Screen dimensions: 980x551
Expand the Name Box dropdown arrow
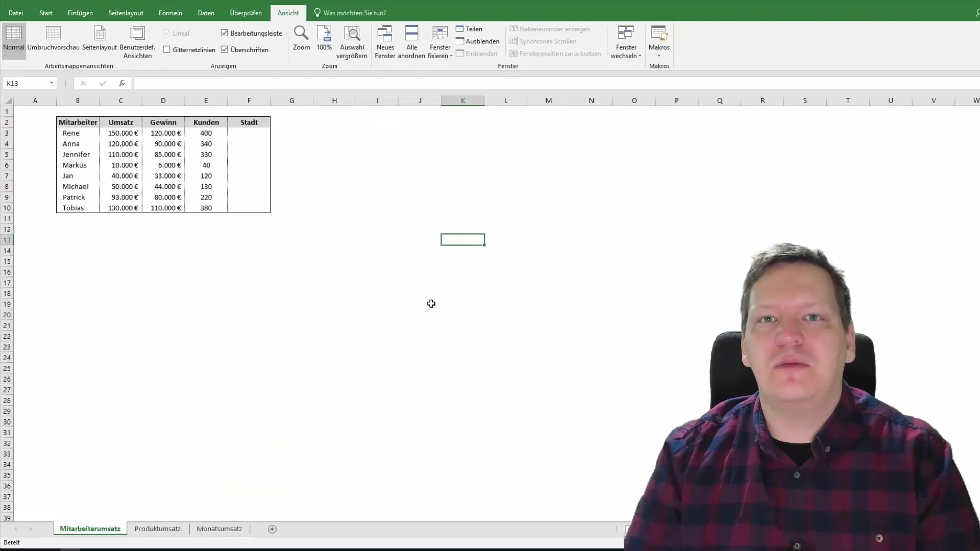click(x=52, y=83)
